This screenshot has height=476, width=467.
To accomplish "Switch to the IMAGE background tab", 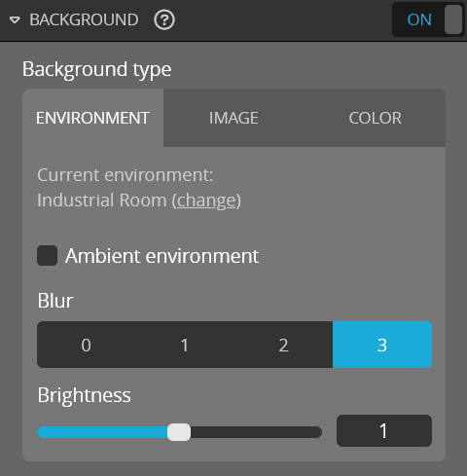I will tap(233, 118).
